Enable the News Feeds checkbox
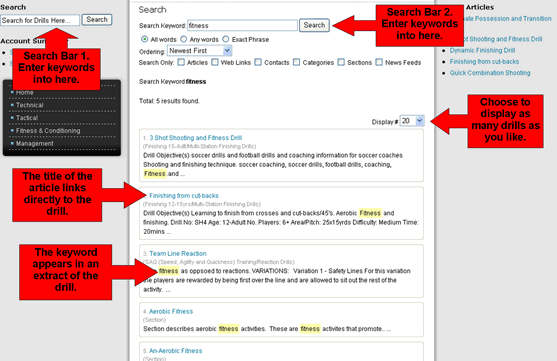 [x=379, y=62]
